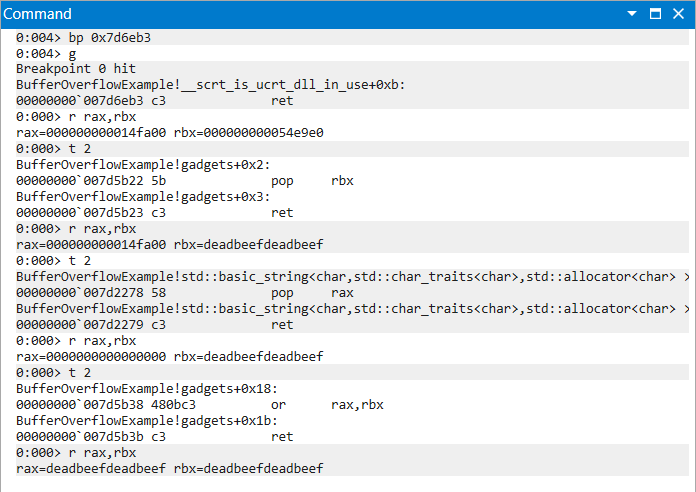This screenshot has width=696, height=492.
Task: Select the rbx=000000000054e9e0 register value
Action: coord(249,133)
